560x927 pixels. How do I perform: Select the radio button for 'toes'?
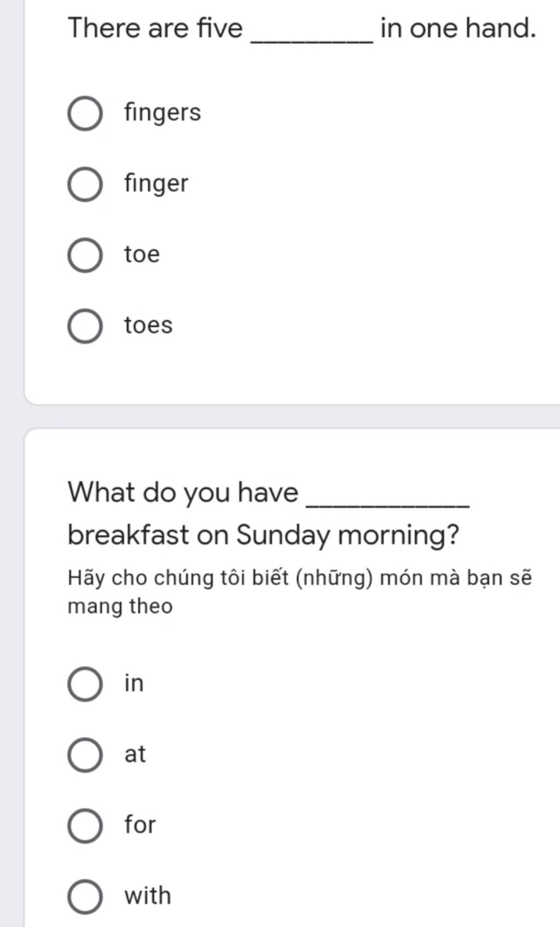point(85,326)
